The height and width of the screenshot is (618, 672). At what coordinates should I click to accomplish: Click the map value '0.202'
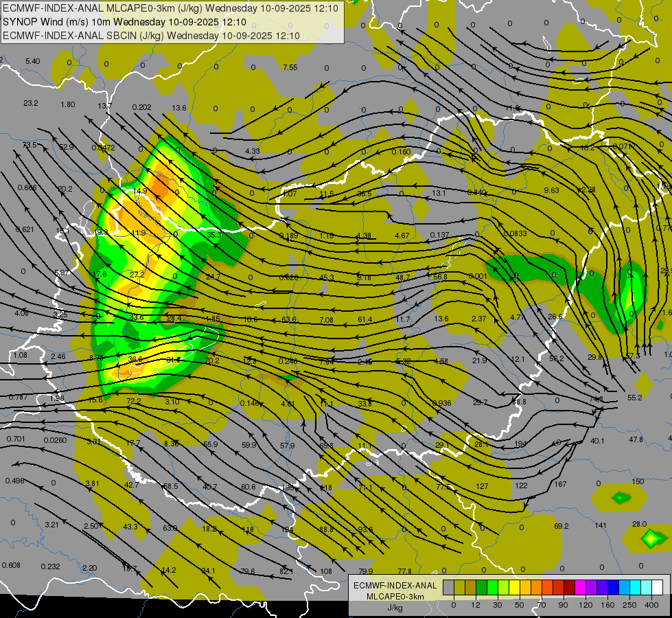click(x=141, y=107)
